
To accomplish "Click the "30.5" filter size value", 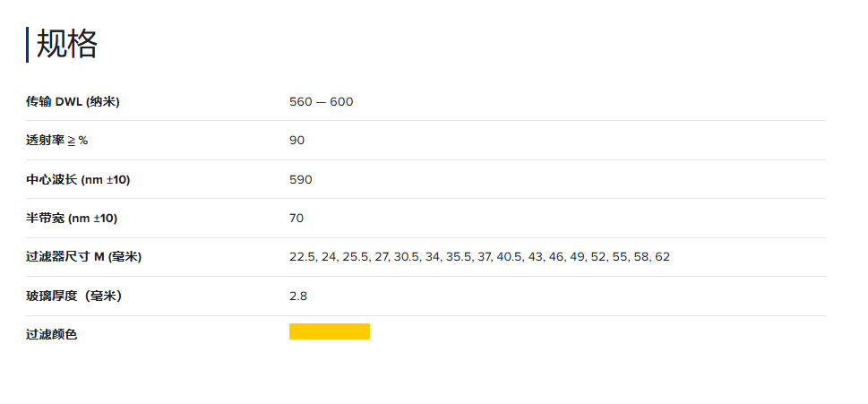I will (407, 257).
